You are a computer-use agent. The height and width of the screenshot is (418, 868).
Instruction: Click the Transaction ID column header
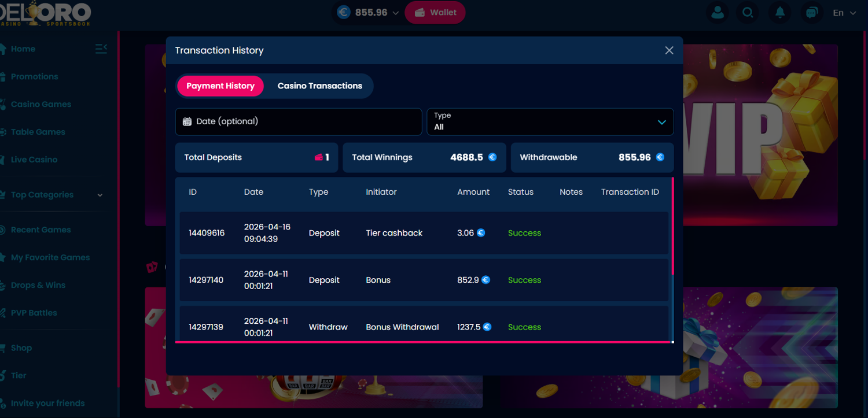(x=630, y=192)
